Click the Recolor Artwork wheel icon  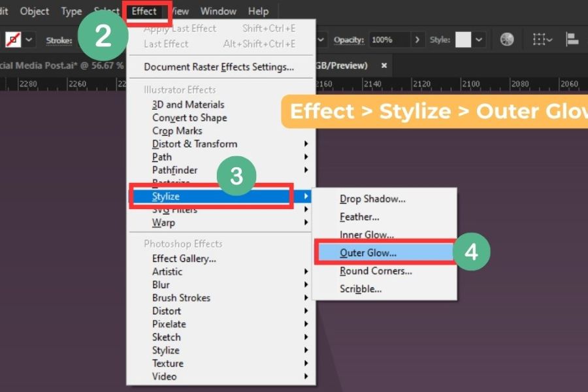pyautogui.click(x=507, y=40)
